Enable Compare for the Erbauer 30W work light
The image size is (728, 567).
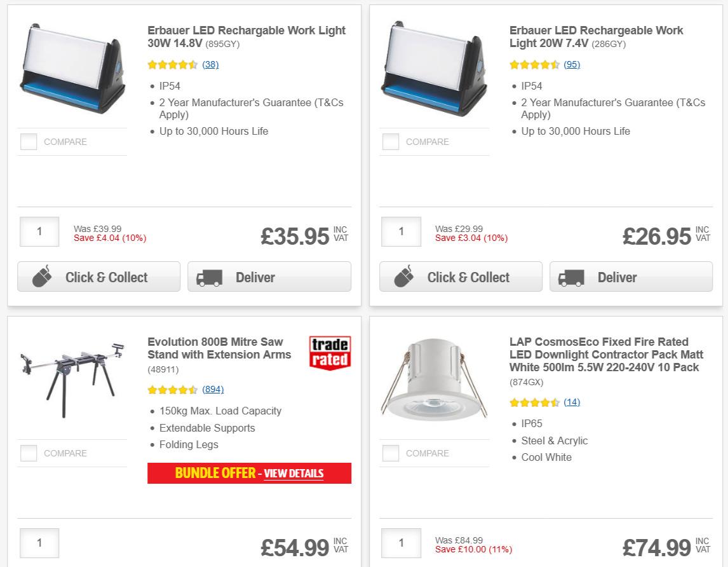29,142
